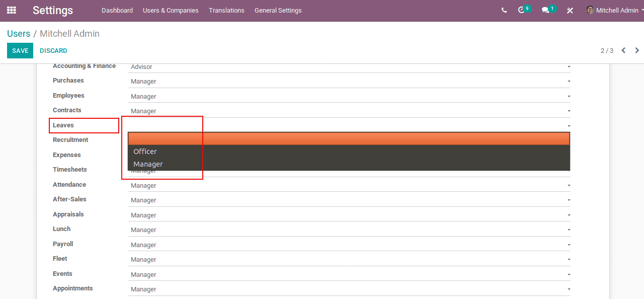The image size is (644, 299).
Task: Open After-Sales access dropdown
Action: click(349, 200)
